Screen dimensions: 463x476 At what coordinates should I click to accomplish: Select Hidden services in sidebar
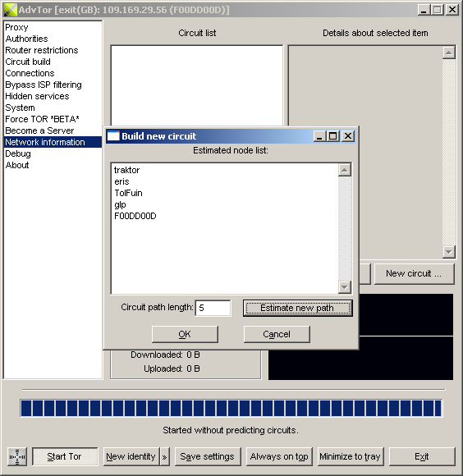37,96
